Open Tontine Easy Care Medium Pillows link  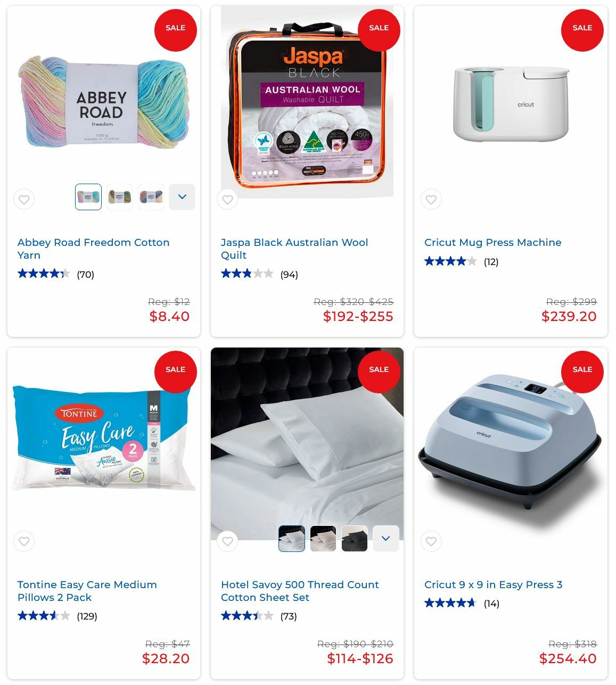click(x=87, y=591)
